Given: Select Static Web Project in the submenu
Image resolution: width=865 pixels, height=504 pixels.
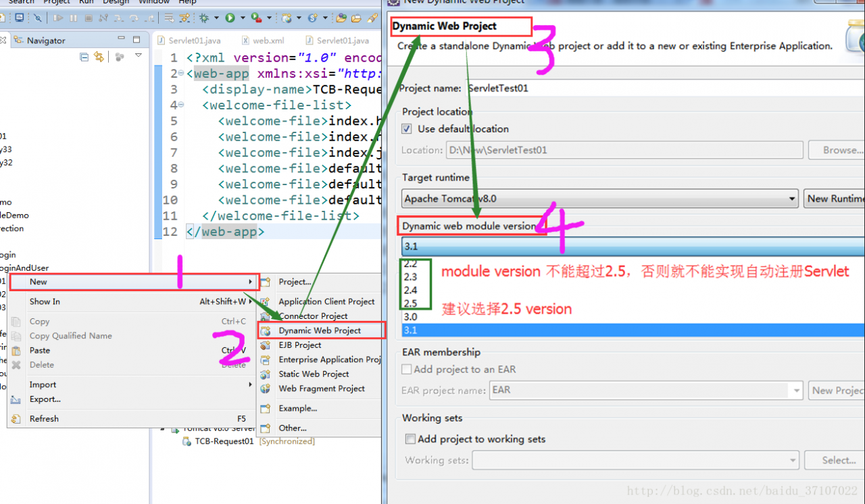Looking at the screenshot, I should tap(320, 374).
